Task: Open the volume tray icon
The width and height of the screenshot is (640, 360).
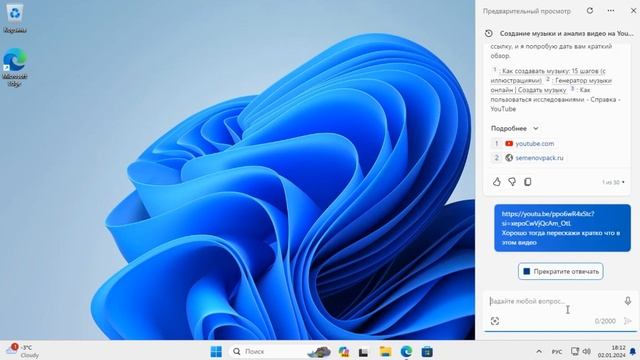Action: pos(587,351)
